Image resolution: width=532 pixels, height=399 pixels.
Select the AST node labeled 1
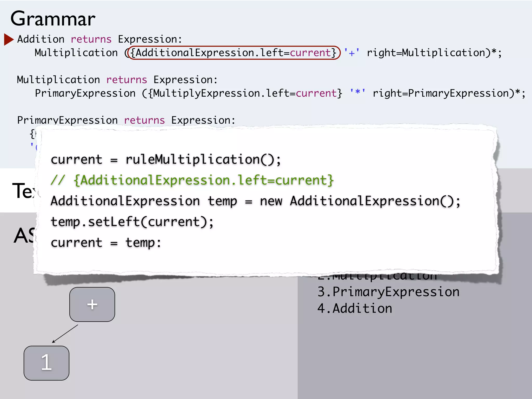46,363
